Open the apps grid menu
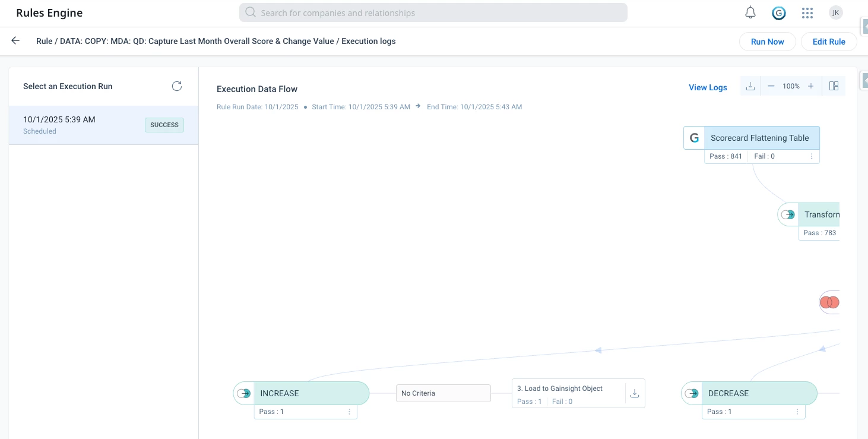Viewport: 868px width, 439px height. click(807, 12)
